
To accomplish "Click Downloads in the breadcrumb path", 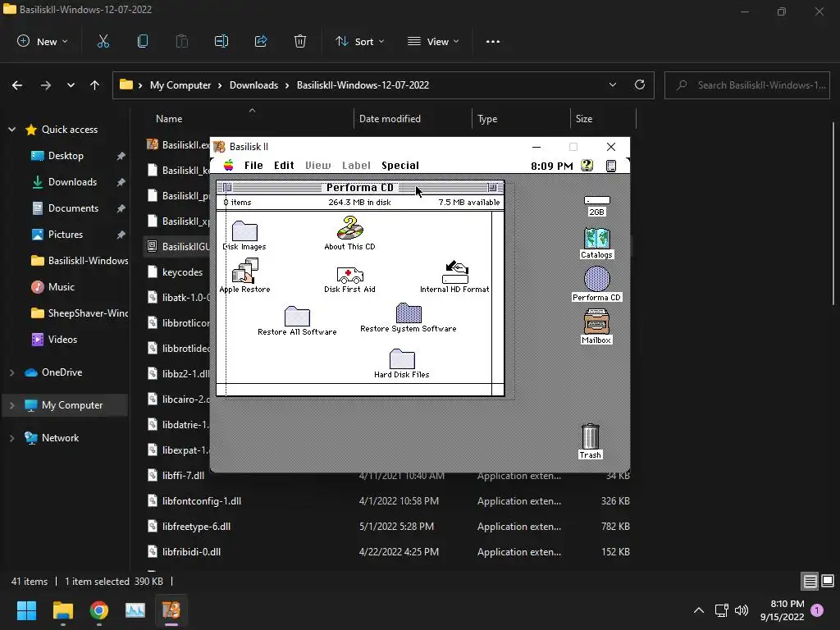I will [254, 84].
